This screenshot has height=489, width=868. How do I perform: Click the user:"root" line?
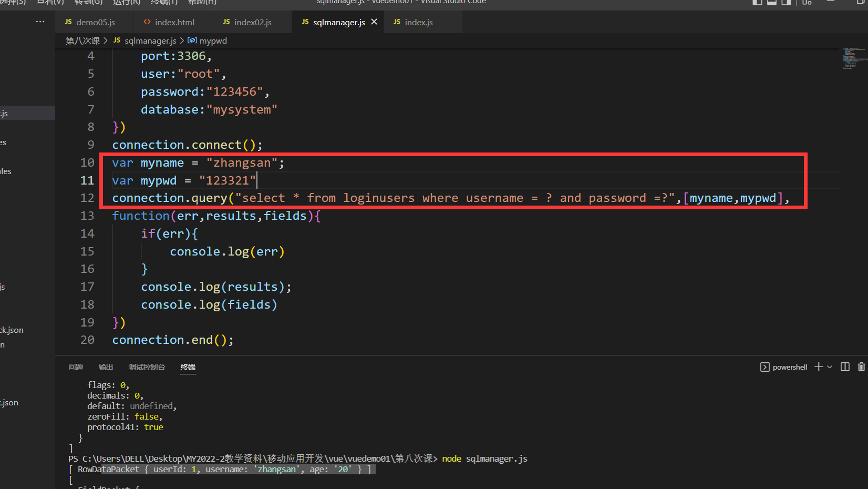coord(183,74)
